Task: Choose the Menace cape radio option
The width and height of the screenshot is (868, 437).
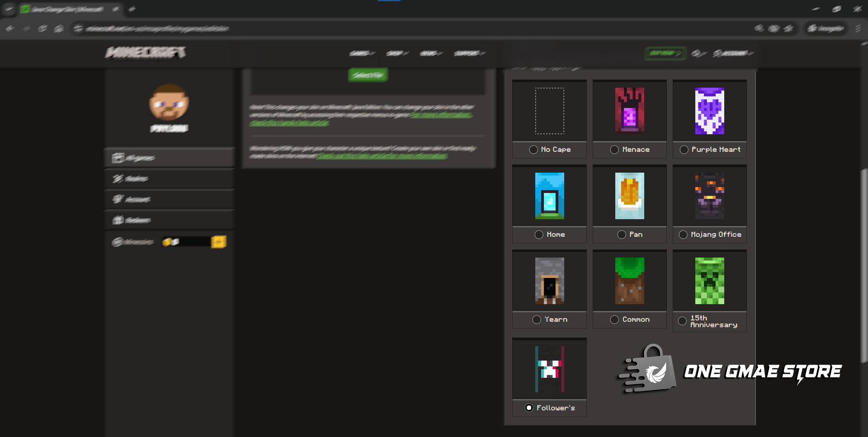Action: point(614,150)
